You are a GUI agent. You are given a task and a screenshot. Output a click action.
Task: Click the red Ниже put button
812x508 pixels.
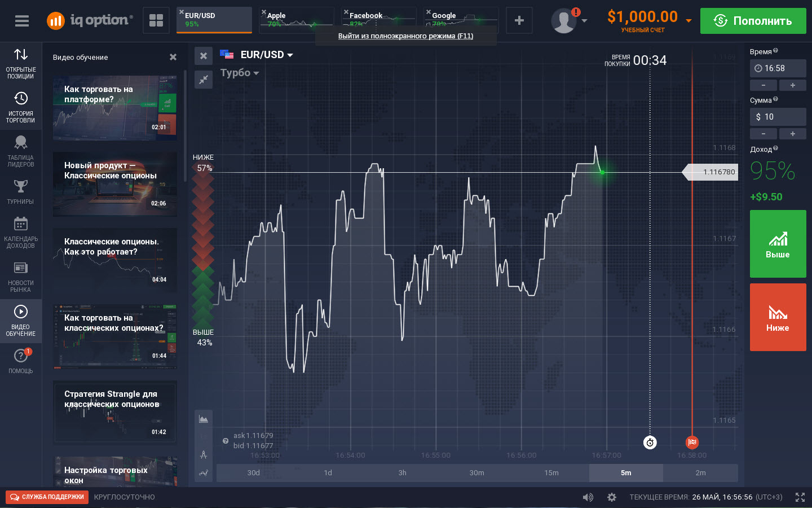coord(778,317)
